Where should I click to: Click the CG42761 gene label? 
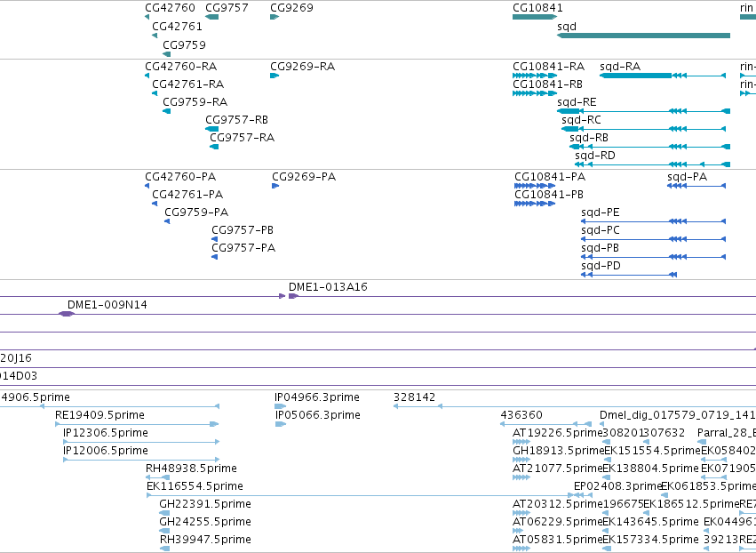(177, 26)
